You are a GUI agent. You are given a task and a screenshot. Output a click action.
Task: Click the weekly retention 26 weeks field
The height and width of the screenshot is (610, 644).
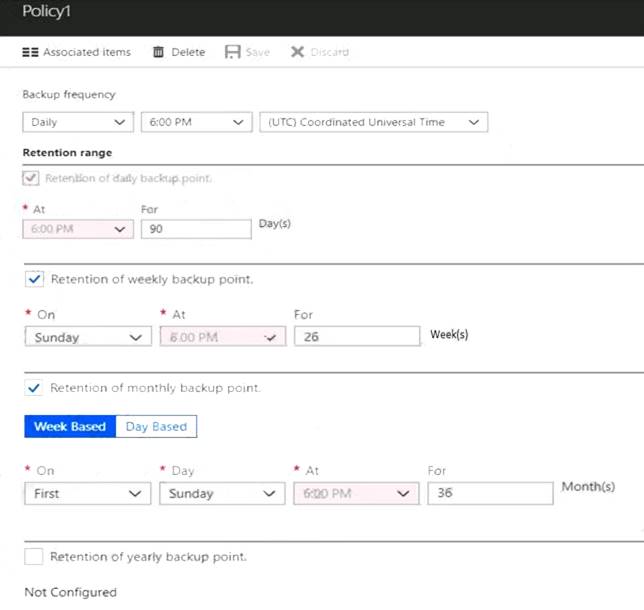pos(357,336)
